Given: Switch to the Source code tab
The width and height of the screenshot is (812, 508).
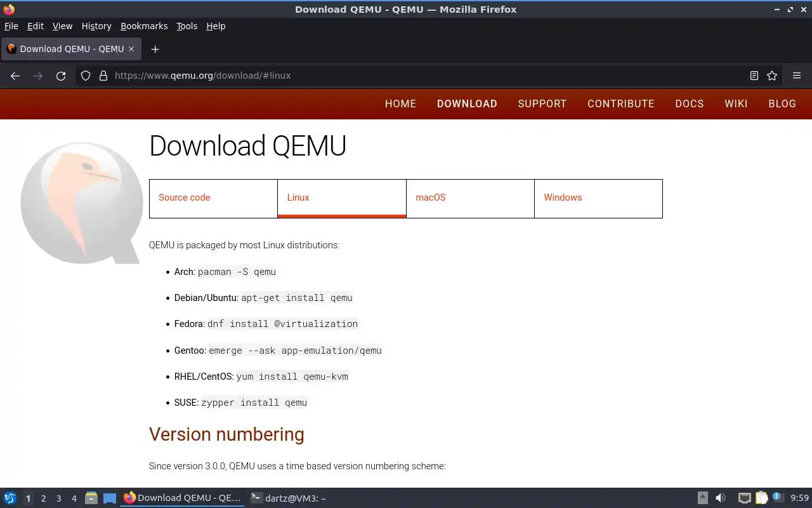Looking at the screenshot, I should click(213, 198).
